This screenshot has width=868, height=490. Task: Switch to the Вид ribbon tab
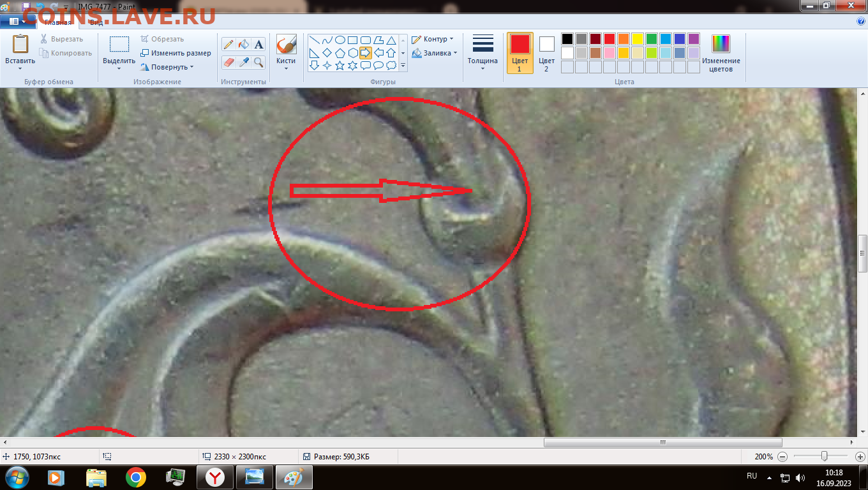(96, 21)
